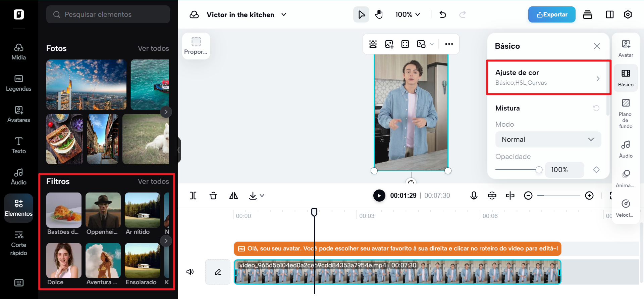
Task: Click the fit-to-frame icon in clip toolbar
Action: (405, 44)
